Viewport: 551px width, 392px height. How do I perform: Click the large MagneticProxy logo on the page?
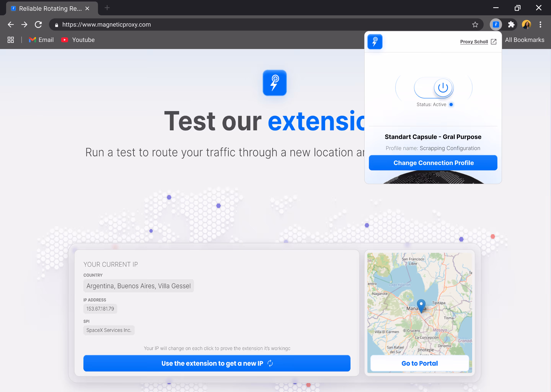pyautogui.click(x=275, y=83)
